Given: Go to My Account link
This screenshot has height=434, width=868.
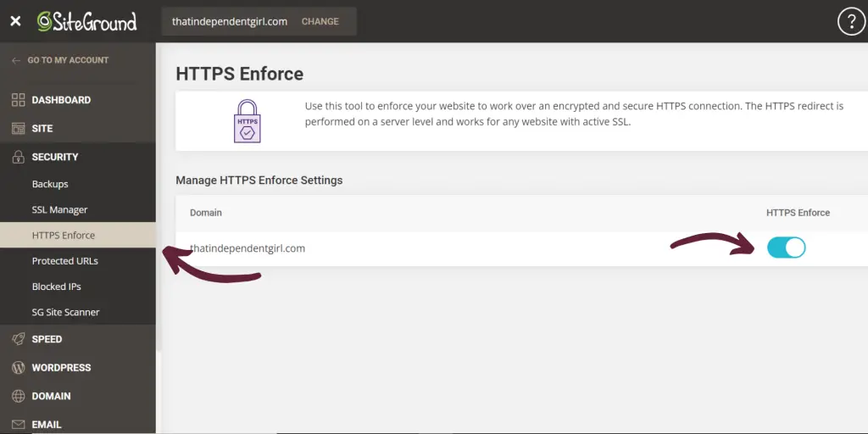Looking at the screenshot, I should pyautogui.click(x=68, y=60).
